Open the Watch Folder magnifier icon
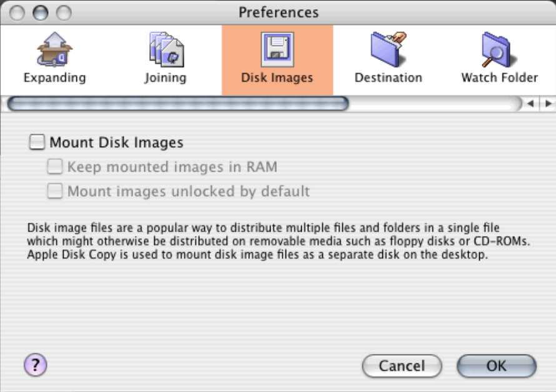This screenshot has width=556, height=392. pos(499,50)
